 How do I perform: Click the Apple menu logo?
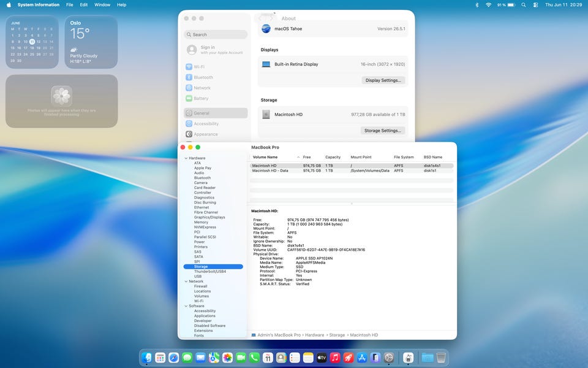click(x=9, y=5)
